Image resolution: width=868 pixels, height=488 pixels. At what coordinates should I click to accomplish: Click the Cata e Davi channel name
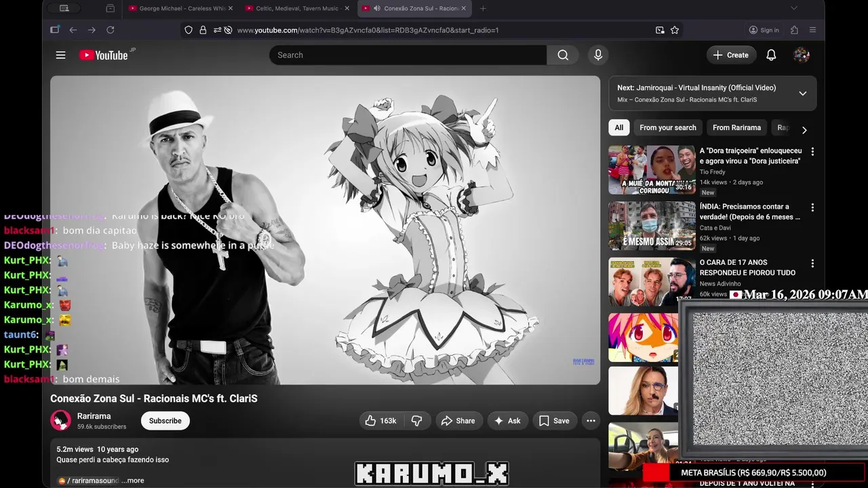click(715, 228)
